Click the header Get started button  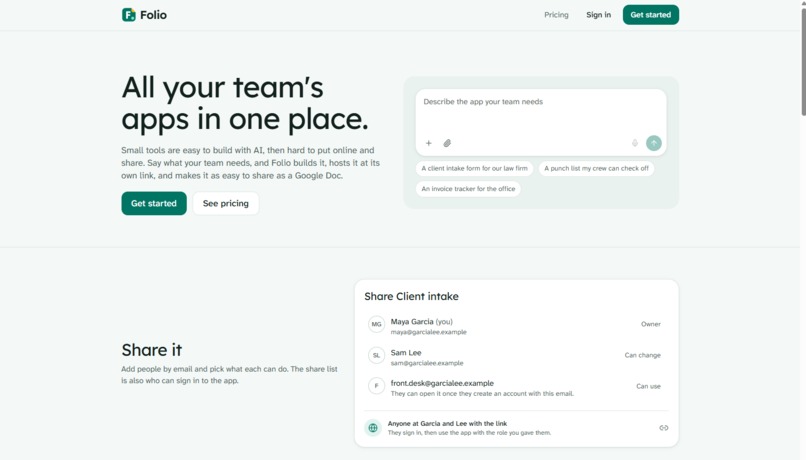(x=651, y=15)
